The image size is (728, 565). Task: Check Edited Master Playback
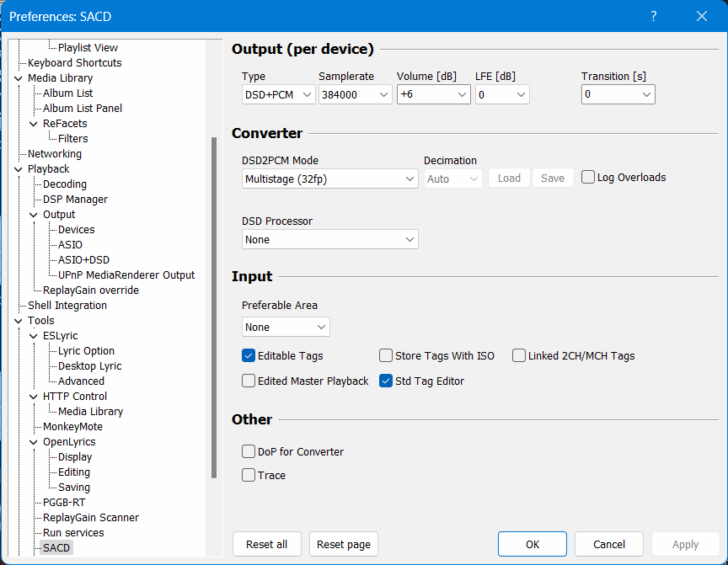[249, 381]
